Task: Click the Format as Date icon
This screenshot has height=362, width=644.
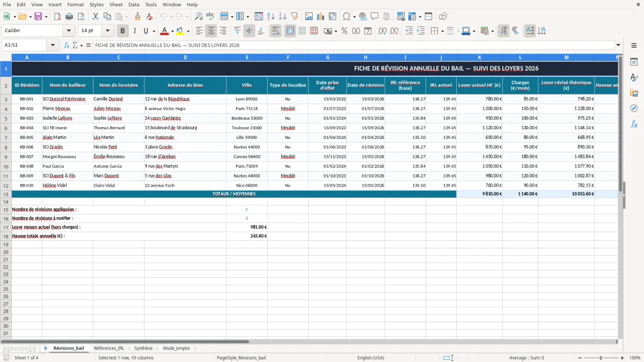Action: (x=368, y=31)
